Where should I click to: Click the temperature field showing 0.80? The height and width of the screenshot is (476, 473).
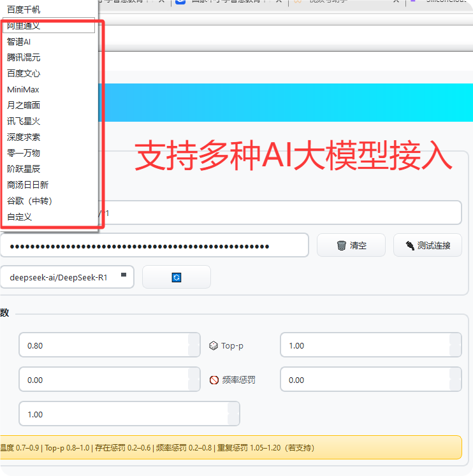[110, 345]
